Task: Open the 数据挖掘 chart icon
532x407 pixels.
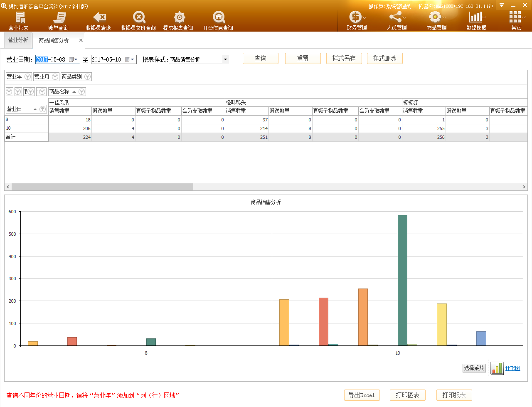Action: tap(476, 18)
